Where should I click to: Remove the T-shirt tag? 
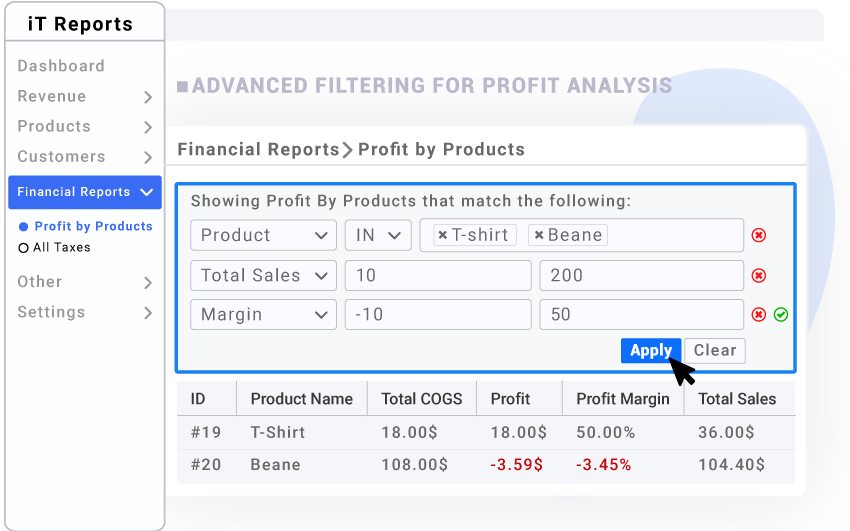(x=443, y=235)
